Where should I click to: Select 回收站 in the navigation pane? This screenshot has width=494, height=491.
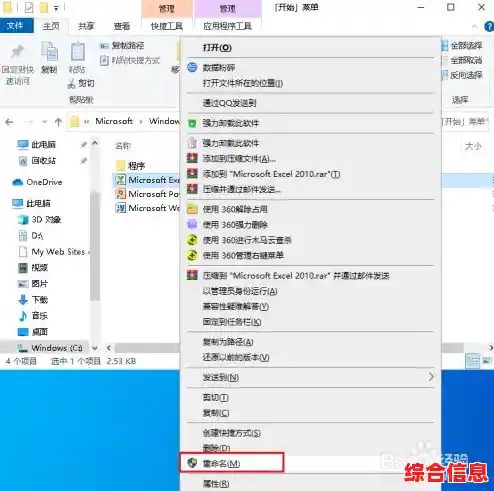coord(37,161)
